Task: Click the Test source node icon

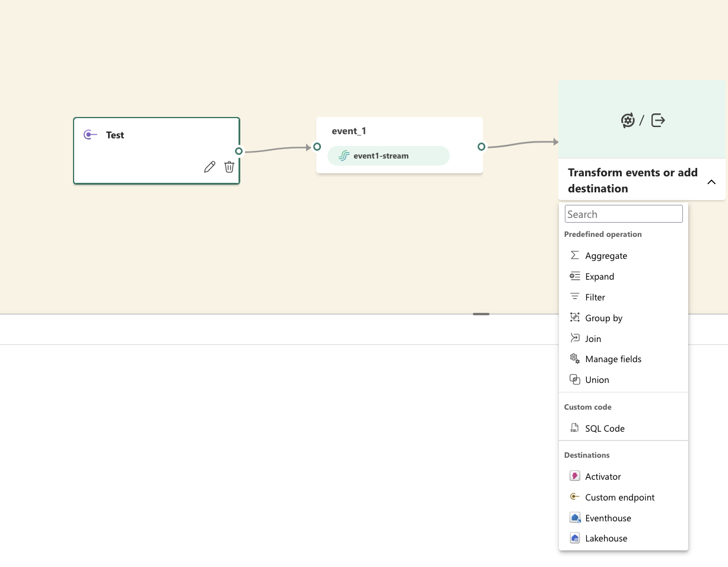Action: [x=90, y=135]
